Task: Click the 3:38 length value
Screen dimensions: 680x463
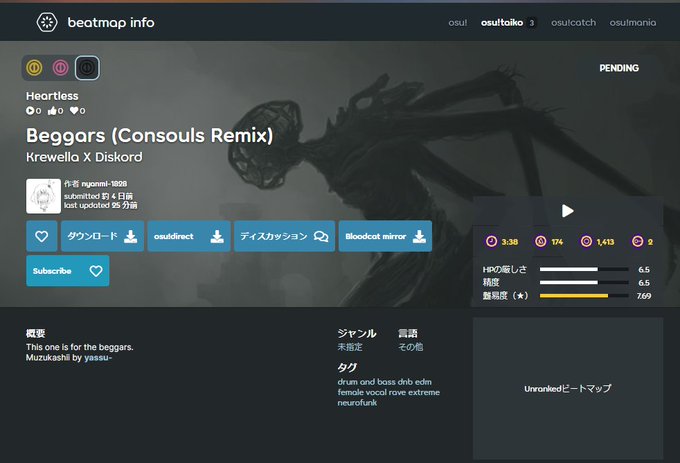Action: (x=510, y=242)
